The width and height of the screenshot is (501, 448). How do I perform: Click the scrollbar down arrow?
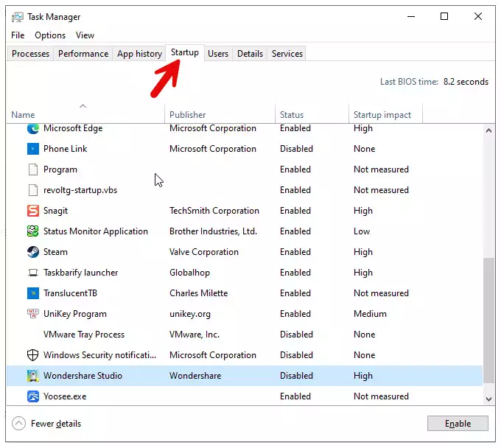488,399
